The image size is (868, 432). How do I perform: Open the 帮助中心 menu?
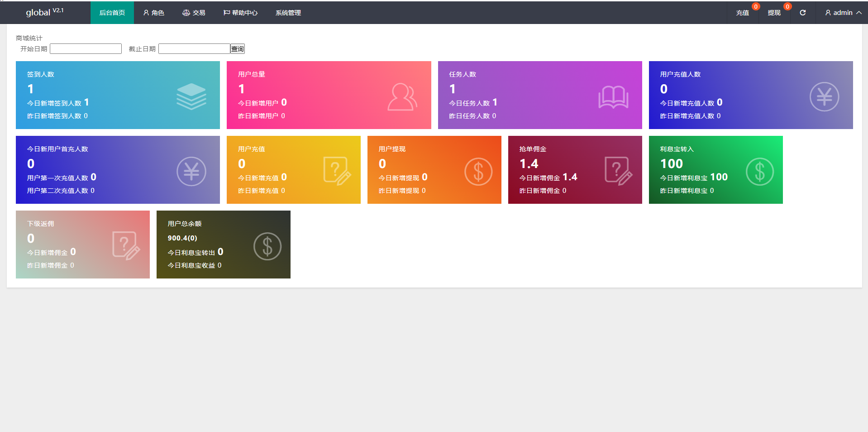click(240, 13)
